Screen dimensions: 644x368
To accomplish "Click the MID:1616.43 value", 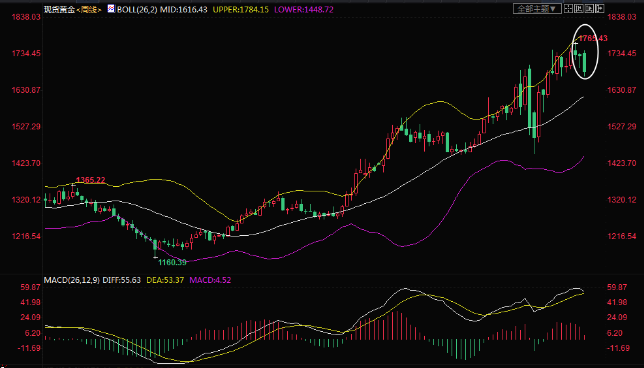I will 184,9.
